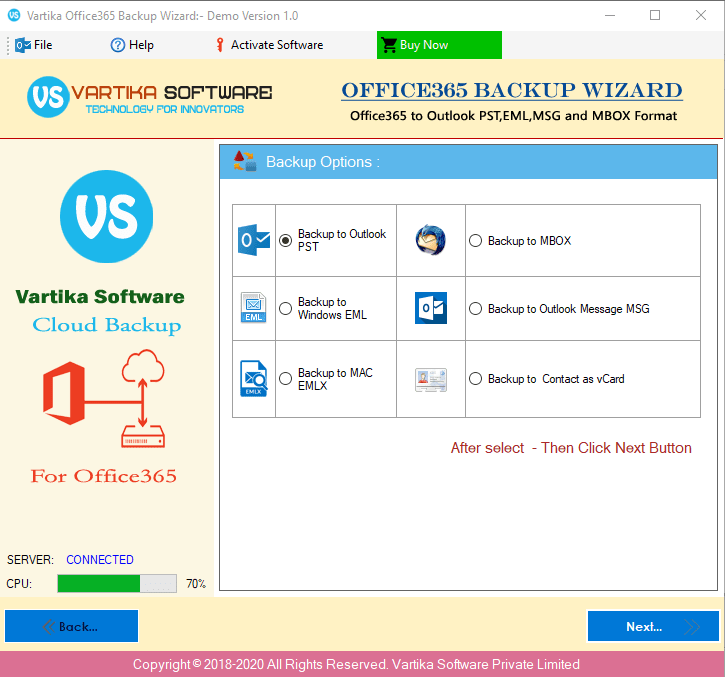Close the Backup Wizard window

701,15
